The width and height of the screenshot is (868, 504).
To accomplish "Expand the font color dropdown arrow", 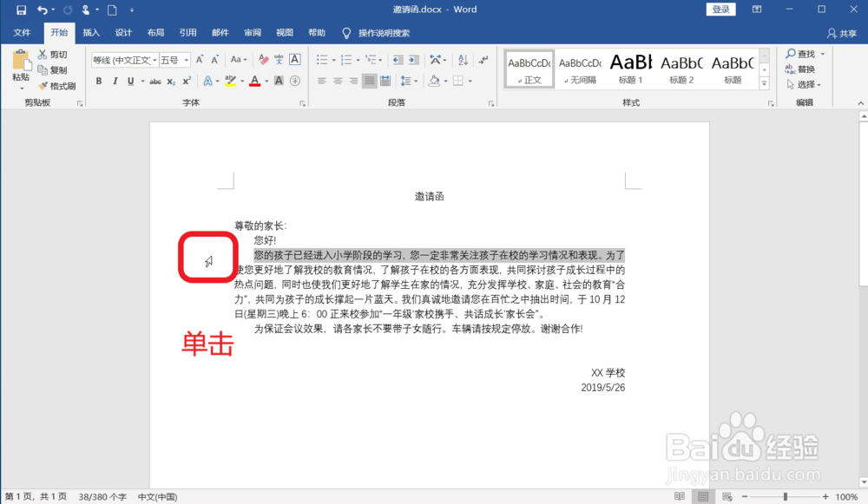I will 265,81.
